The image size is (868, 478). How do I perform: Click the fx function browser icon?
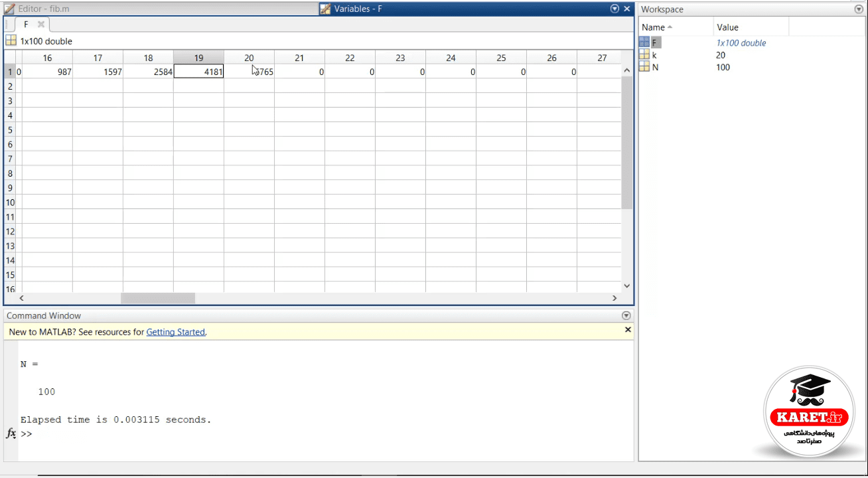(11, 434)
